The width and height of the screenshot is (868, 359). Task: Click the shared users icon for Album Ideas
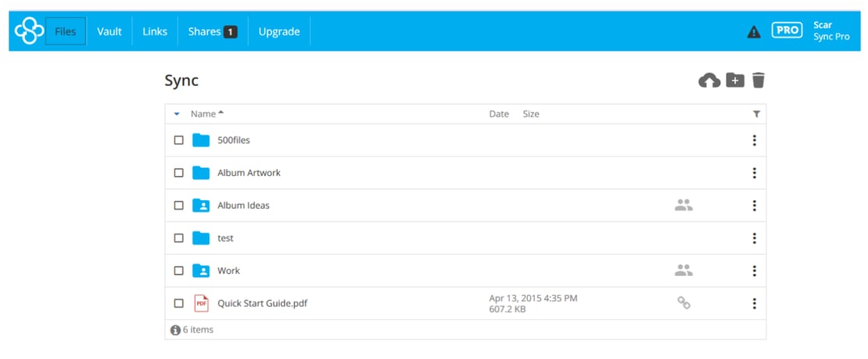[683, 206]
